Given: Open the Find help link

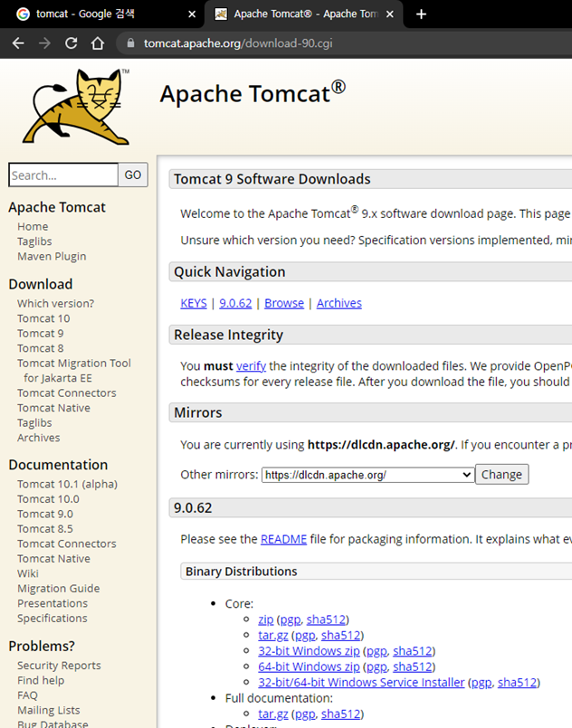Looking at the screenshot, I should (41, 680).
